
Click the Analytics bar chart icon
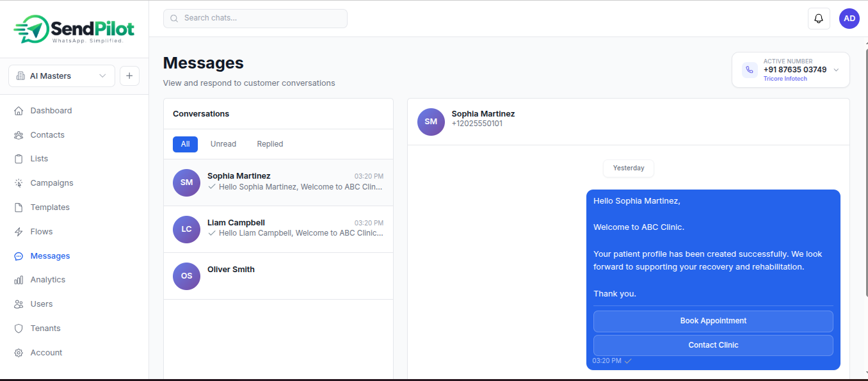click(19, 280)
